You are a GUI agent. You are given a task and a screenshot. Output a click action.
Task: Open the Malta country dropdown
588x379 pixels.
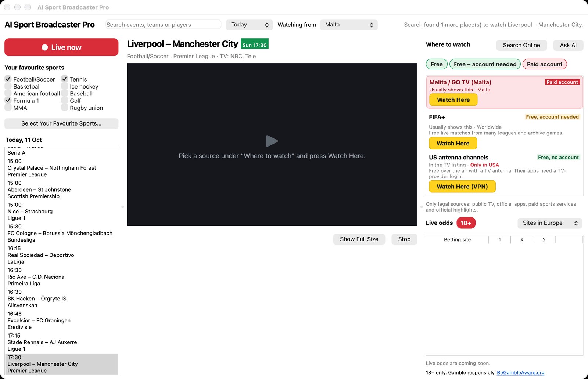coord(349,25)
